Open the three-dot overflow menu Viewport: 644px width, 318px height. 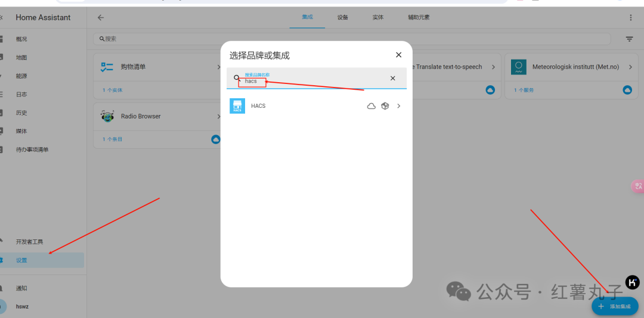point(631,18)
